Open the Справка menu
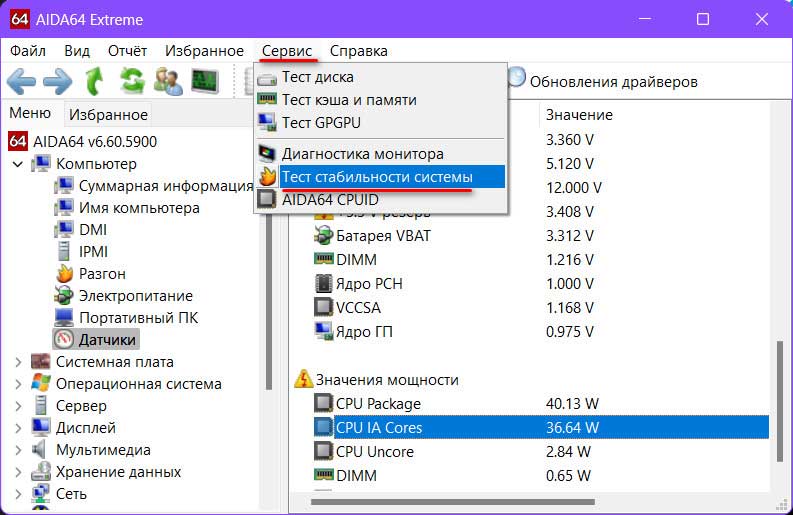Image resolution: width=793 pixels, height=515 pixels. 359,51
